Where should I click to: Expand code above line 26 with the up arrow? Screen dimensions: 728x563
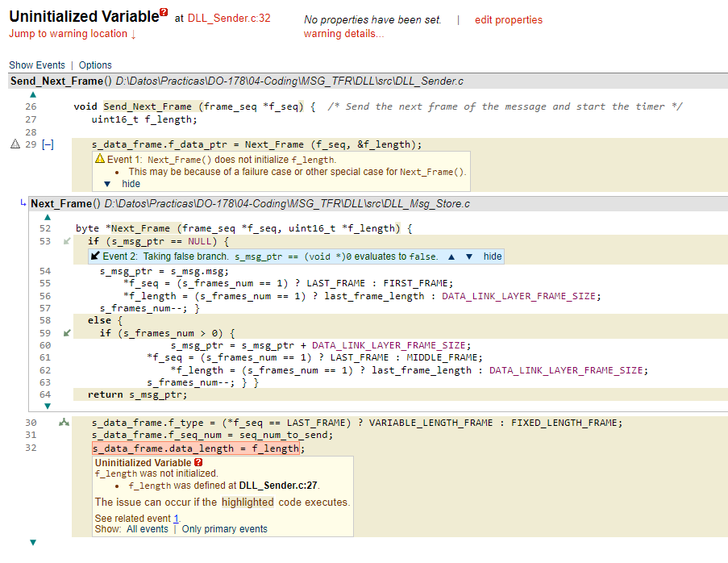click(x=33, y=94)
